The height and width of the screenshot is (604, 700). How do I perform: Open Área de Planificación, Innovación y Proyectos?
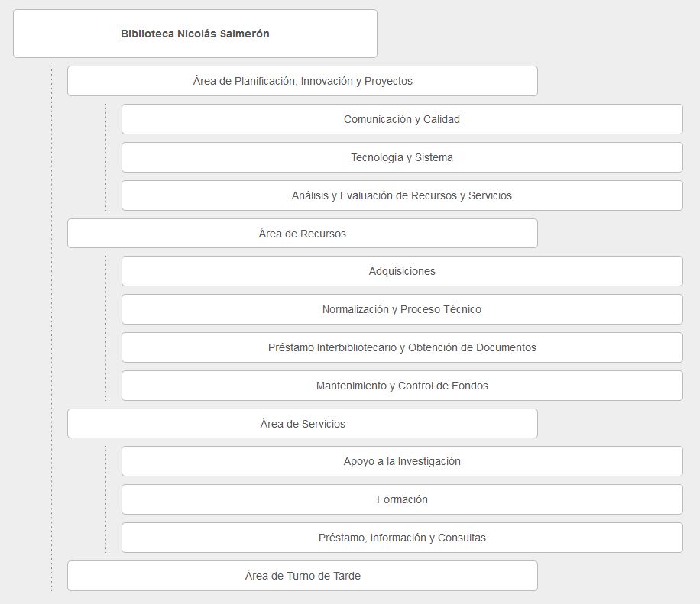pyautogui.click(x=302, y=81)
